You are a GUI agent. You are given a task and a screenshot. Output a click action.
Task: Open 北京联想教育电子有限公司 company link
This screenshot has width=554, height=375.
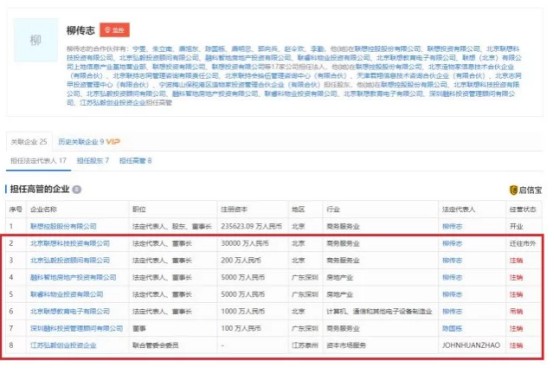(70, 311)
